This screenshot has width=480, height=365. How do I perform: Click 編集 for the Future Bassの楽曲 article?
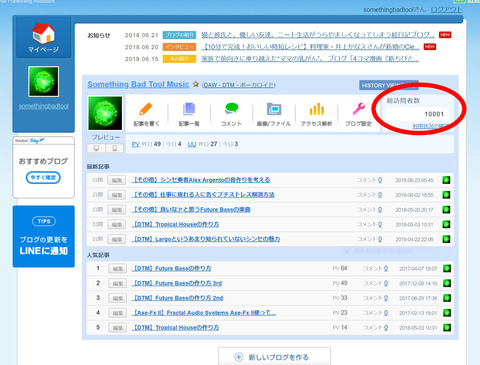tap(117, 210)
